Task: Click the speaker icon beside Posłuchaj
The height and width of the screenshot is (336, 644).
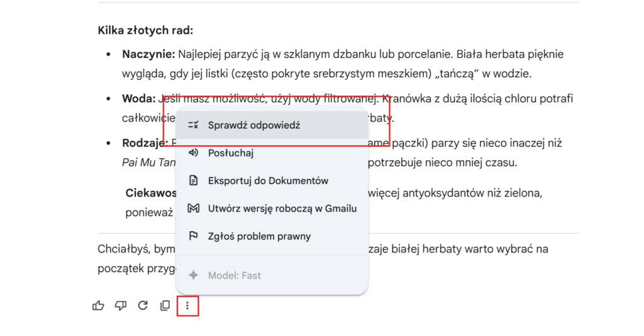Action: [x=194, y=153]
